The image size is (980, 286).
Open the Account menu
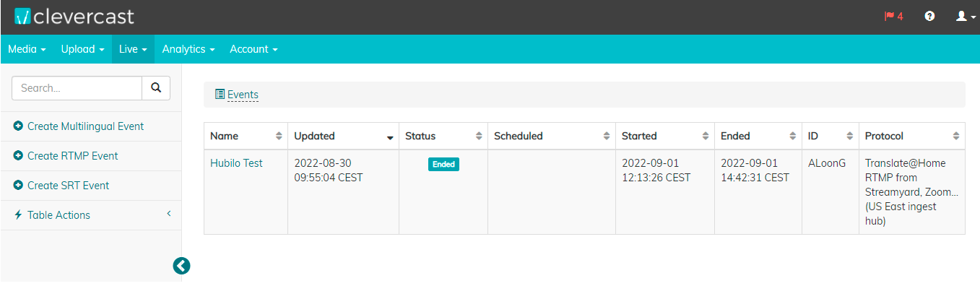pyautogui.click(x=253, y=49)
